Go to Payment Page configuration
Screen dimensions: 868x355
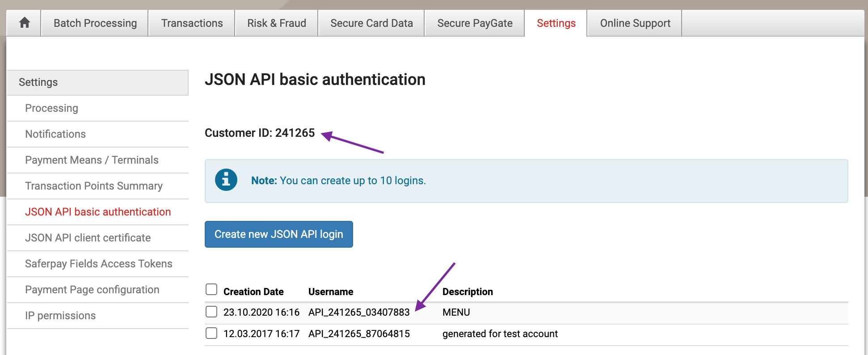tap(98, 290)
